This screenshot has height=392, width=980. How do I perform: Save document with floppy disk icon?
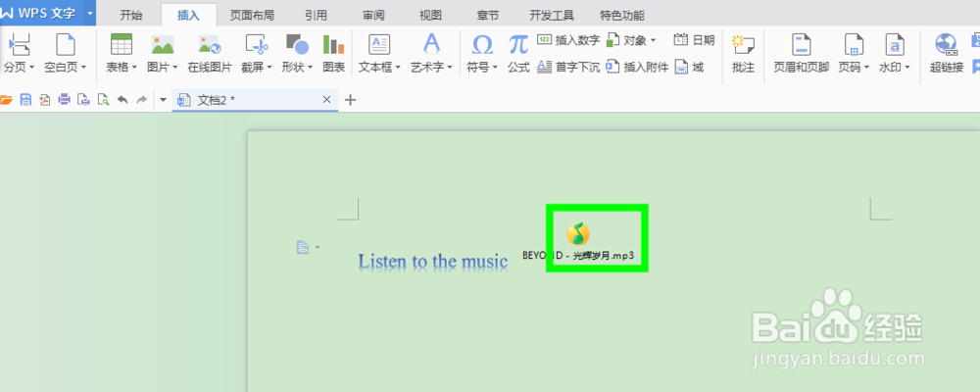(x=25, y=99)
